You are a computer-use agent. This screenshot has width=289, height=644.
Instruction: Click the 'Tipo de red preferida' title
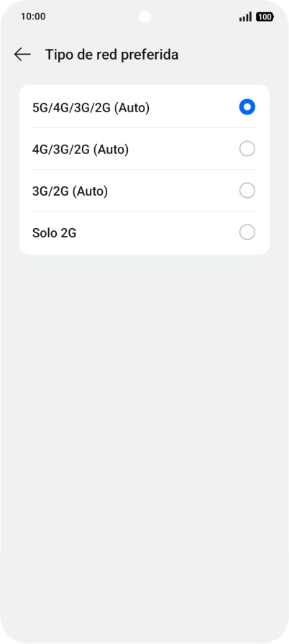coord(111,55)
